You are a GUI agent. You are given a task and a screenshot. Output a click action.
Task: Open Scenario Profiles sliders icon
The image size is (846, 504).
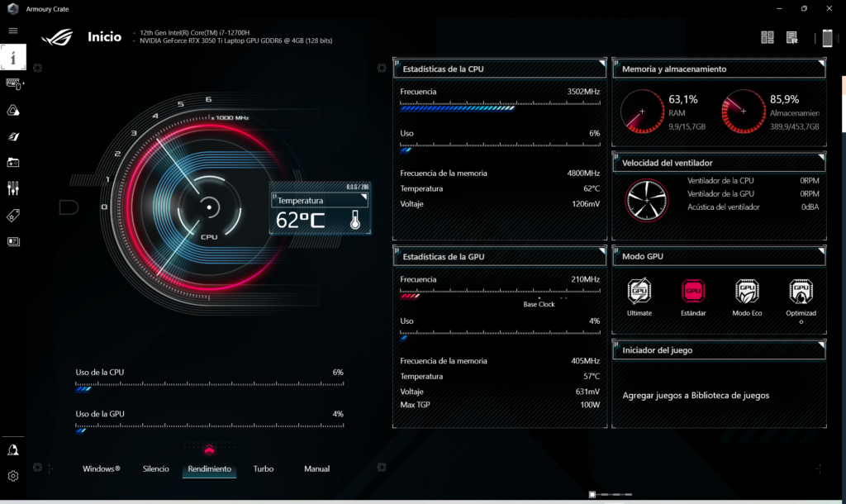pyautogui.click(x=13, y=188)
